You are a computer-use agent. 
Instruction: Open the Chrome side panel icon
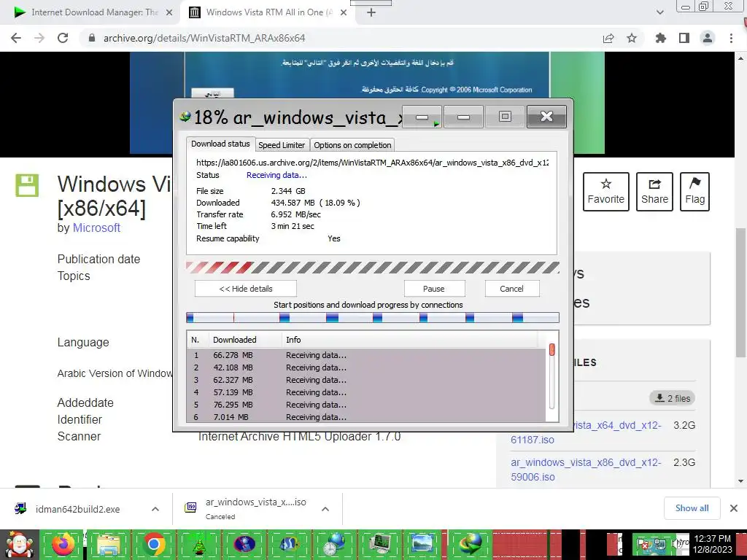[684, 38]
